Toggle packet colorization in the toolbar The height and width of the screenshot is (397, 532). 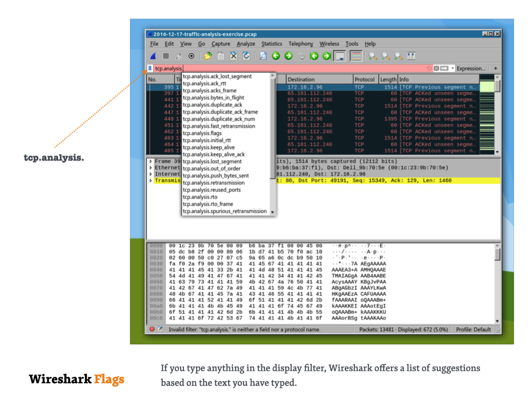click(356, 56)
